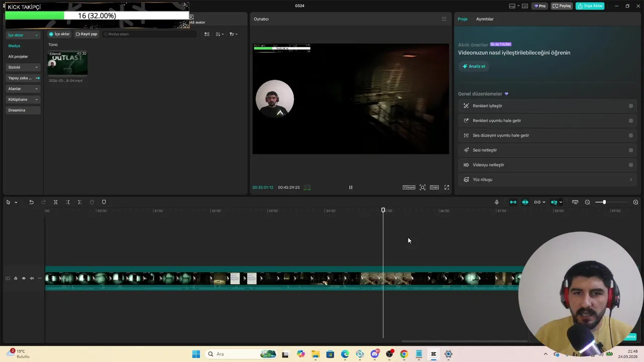644x362 pixels.
Task: Open the layout switcher icon in title bar
Action: 512,6
